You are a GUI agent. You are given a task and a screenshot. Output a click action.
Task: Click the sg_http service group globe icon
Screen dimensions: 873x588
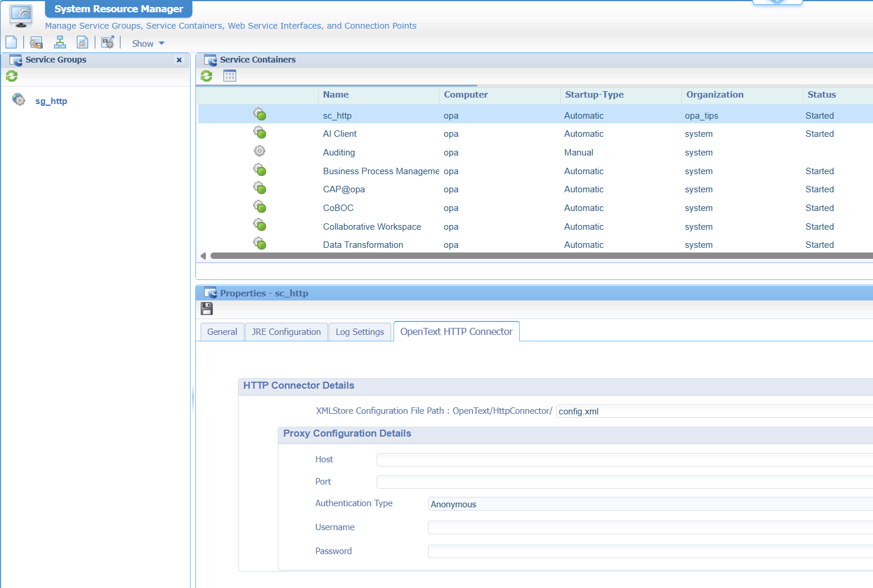[19, 100]
